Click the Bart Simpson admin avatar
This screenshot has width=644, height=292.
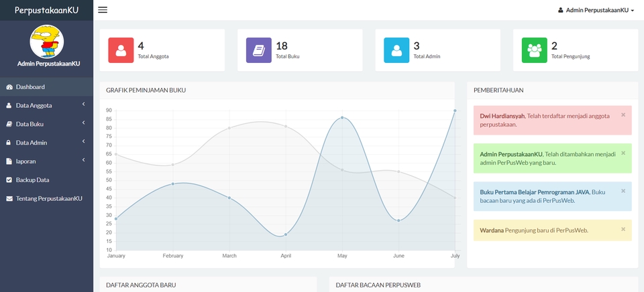pyautogui.click(x=46, y=42)
